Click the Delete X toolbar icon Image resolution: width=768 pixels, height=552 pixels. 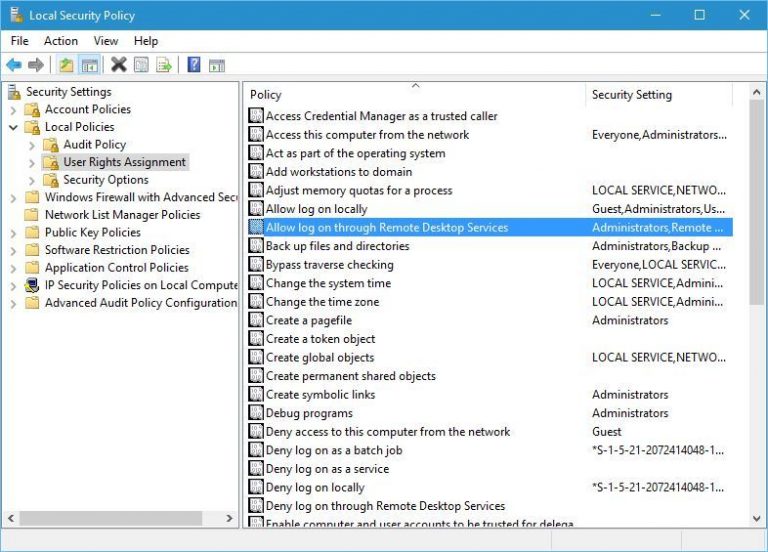119,65
